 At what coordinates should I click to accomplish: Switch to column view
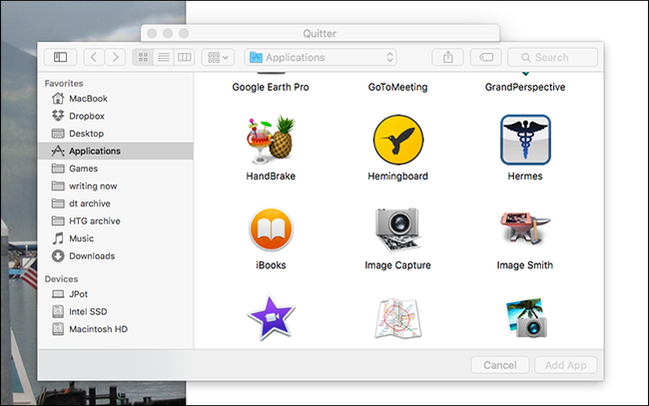pos(184,57)
